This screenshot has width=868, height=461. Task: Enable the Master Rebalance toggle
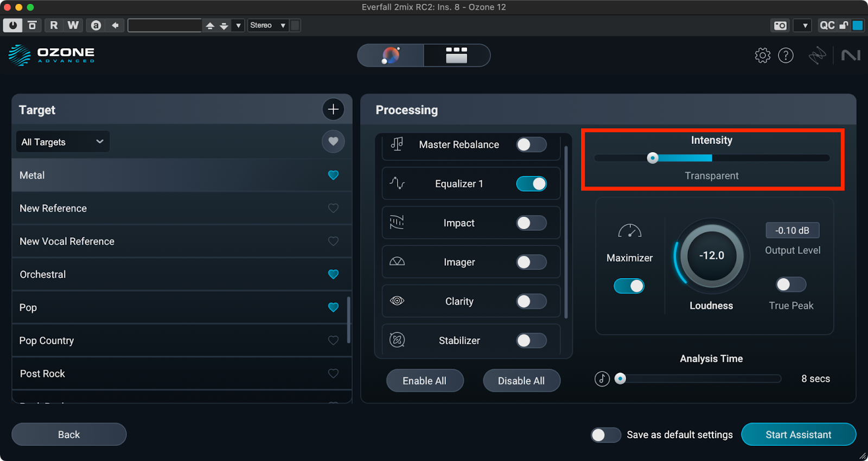531,145
